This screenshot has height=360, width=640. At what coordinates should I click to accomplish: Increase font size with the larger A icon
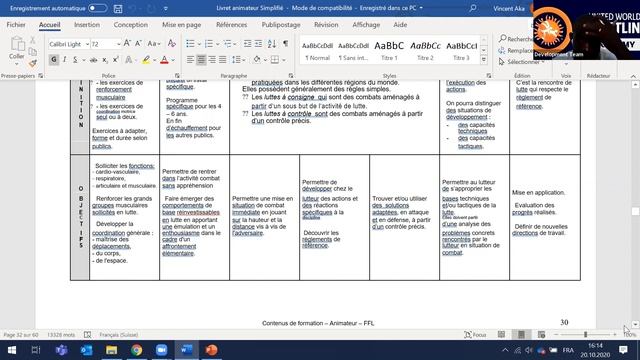tap(127, 44)
